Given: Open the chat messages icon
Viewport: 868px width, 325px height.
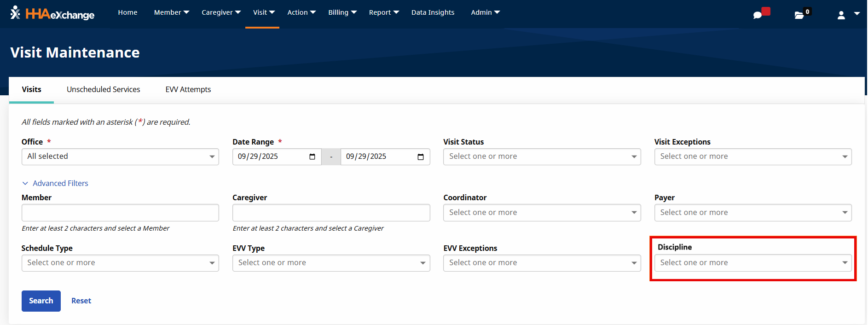Looking at the screenshot, I should pos(758,15).
